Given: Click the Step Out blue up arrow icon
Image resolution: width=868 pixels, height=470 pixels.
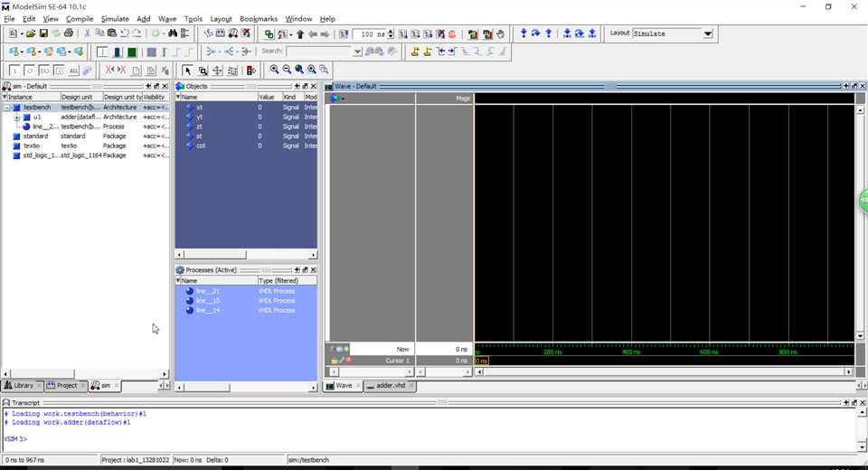Looking at the screenshot, I should [548, 33].
